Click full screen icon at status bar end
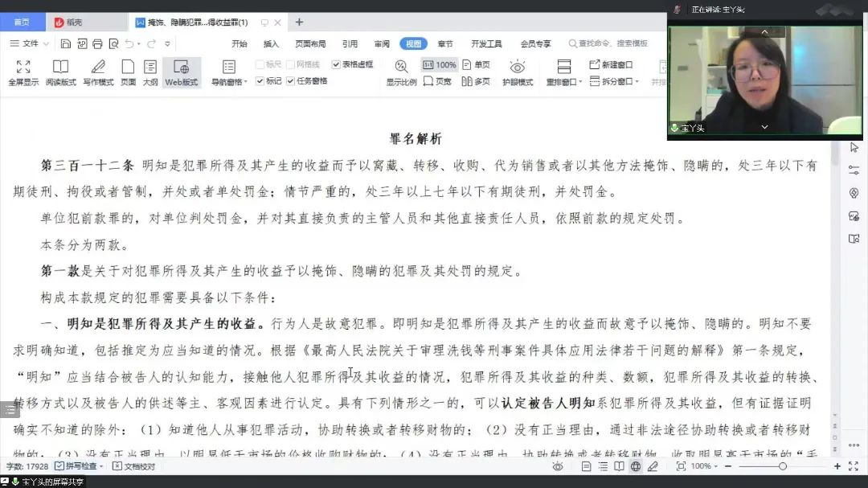 (854, 466)
